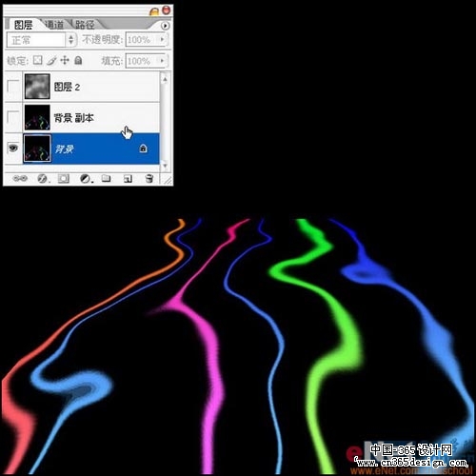Click the link layers chain icon
Screen dimensions: 476x476
20,179
